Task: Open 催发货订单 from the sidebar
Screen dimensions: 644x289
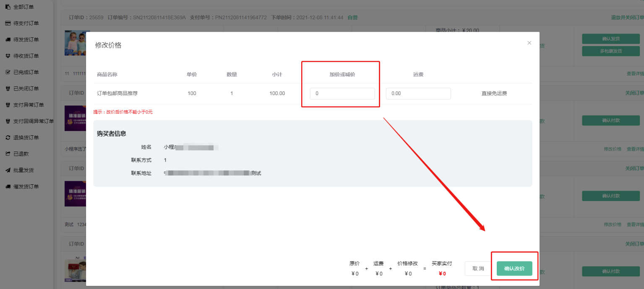Action: pyautogui.click(x=26, y=187)
